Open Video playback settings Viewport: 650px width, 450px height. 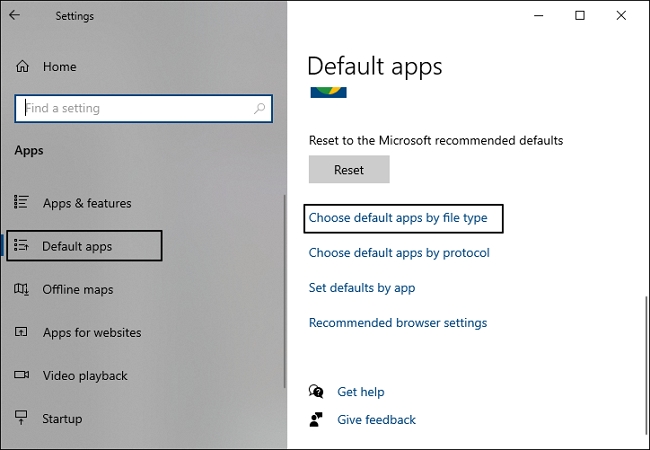tap(85, 375)
